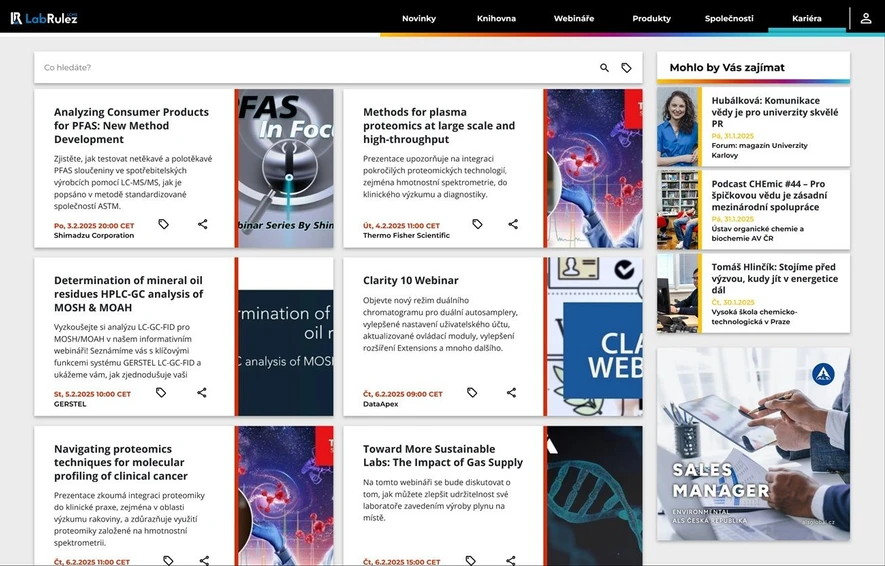Click tag icon on mineral oil residues card
885x566 pixels.
[x=161, y=392]
